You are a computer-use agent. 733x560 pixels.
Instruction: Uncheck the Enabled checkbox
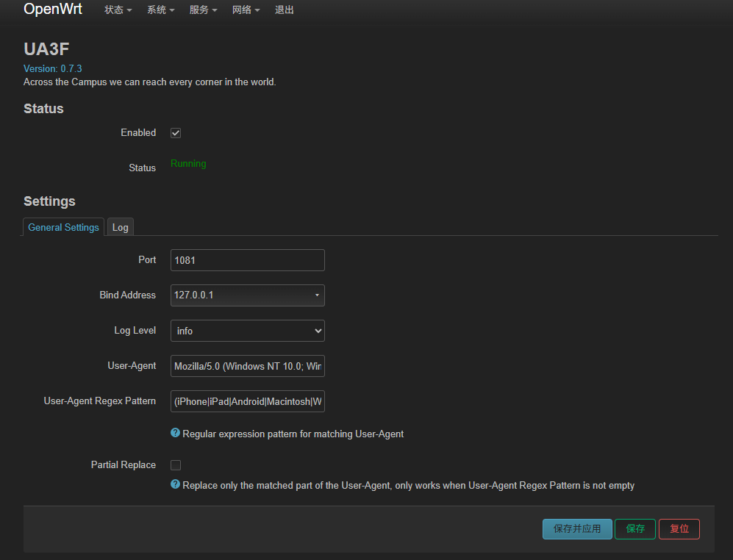pos(176,133)
